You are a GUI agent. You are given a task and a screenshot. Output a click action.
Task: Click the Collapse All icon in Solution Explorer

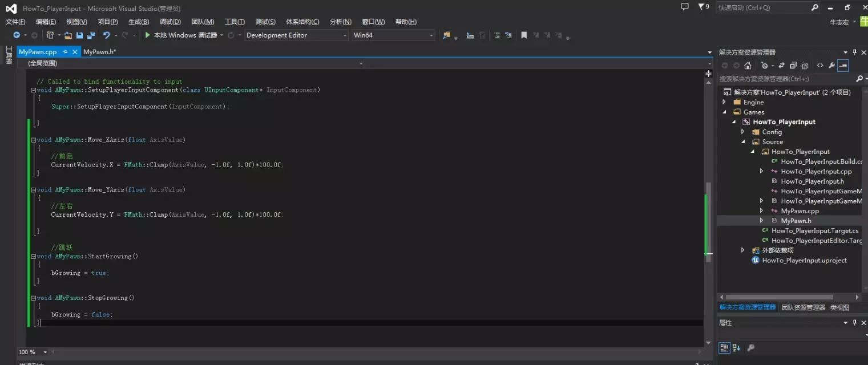pos(793,66)
